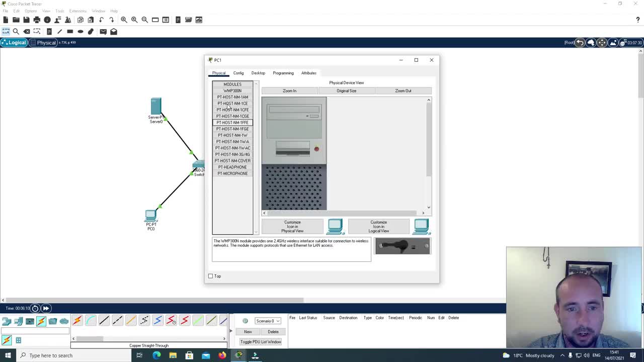The height and width of the screenshot is (362, 644).
Task: Open the Programming tab in PC1
Action: (283, 73)
